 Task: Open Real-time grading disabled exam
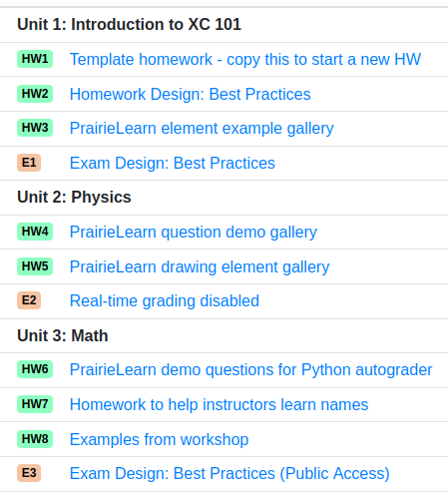coord(165,301)
